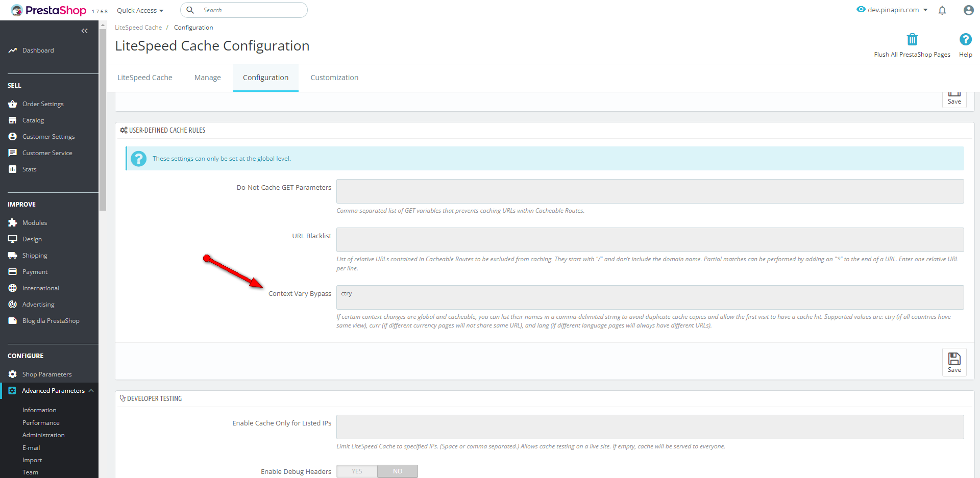Open the employee profile avatar menu
The width and height of the screenshot is (980, 478).
tap(968, 10)
